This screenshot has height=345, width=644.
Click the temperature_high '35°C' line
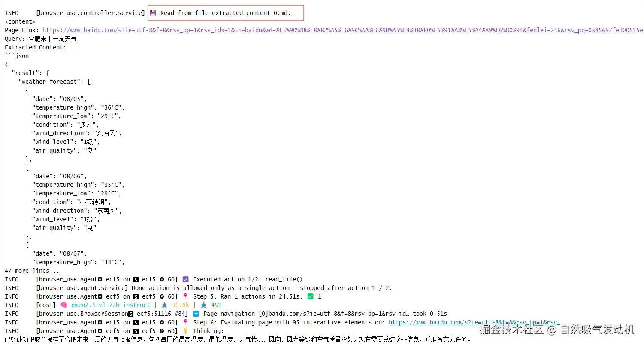79,185
